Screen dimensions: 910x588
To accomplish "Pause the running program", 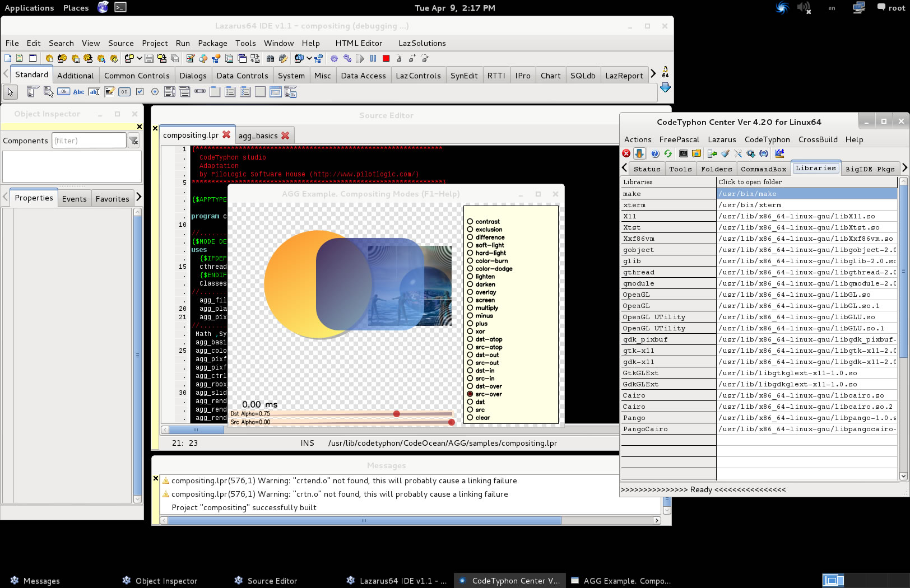I will (373, 58).
